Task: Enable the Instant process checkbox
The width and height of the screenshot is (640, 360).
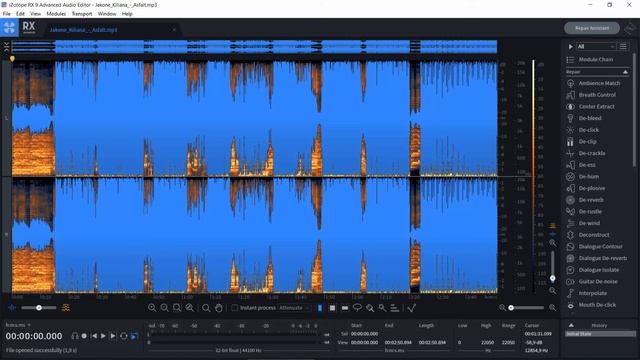Action: (234, 308)
